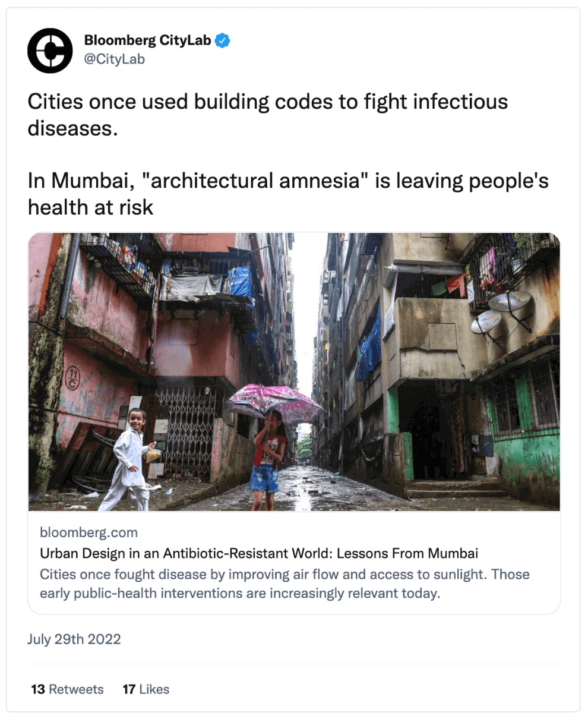Open the bloomberg.com domain label

(88, 532)
